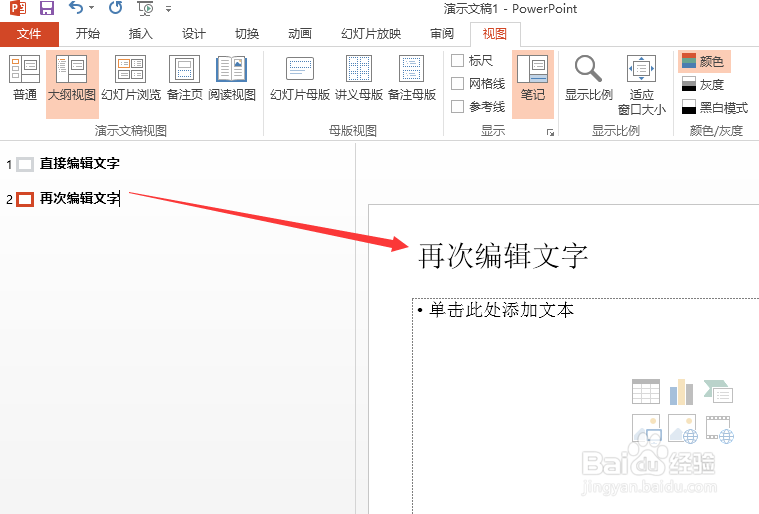This screenshot has height=514, width=759.
Task: Insert chart icon in placeholder
Action: (682, 392)
